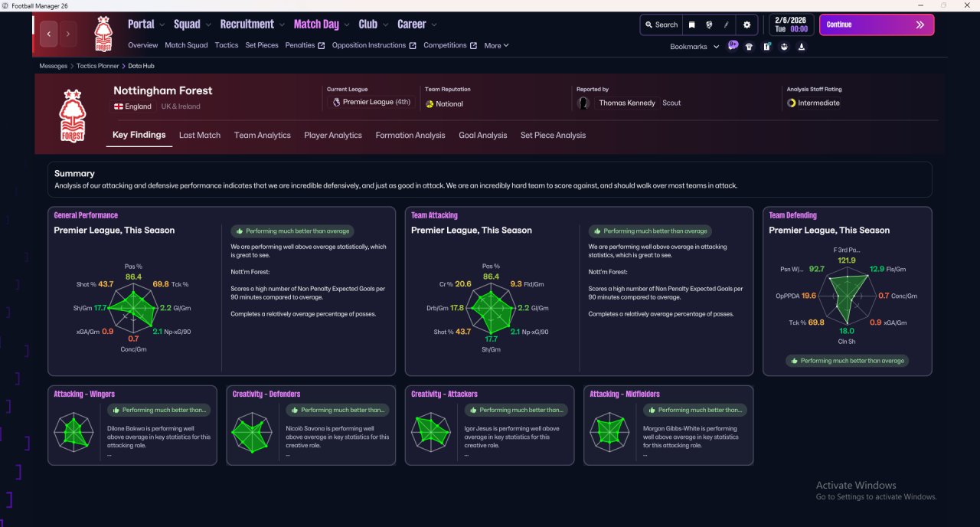
Task: Open the Opposition Instructions link
Action: (374, 45)
